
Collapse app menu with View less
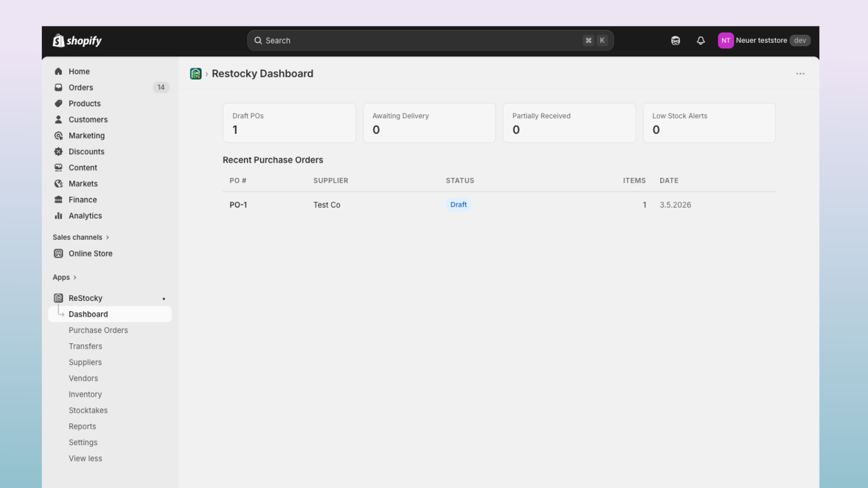[x=85, y=459]
